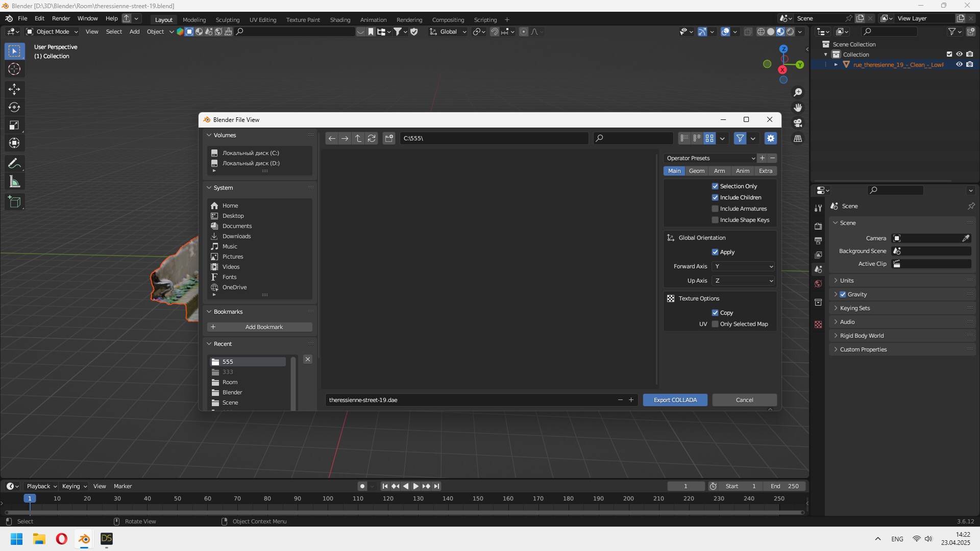Click the pan view hand icon
Screen dimensions: 980x551
(798, 108)
